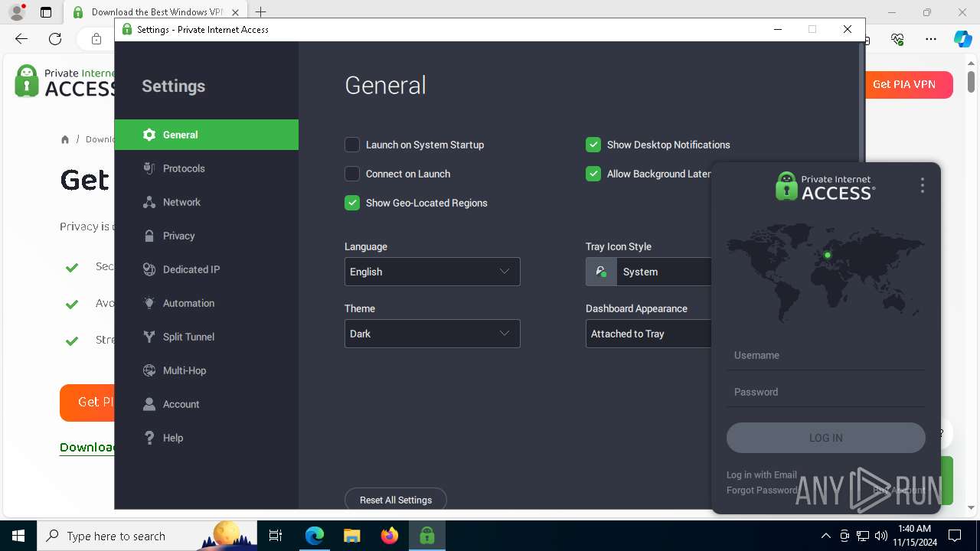Click the LOG IN button
This screenshot has width=980, height=551.
825,438
